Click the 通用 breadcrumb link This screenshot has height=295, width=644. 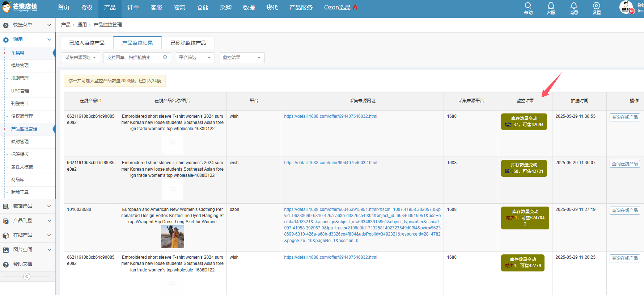82,25
